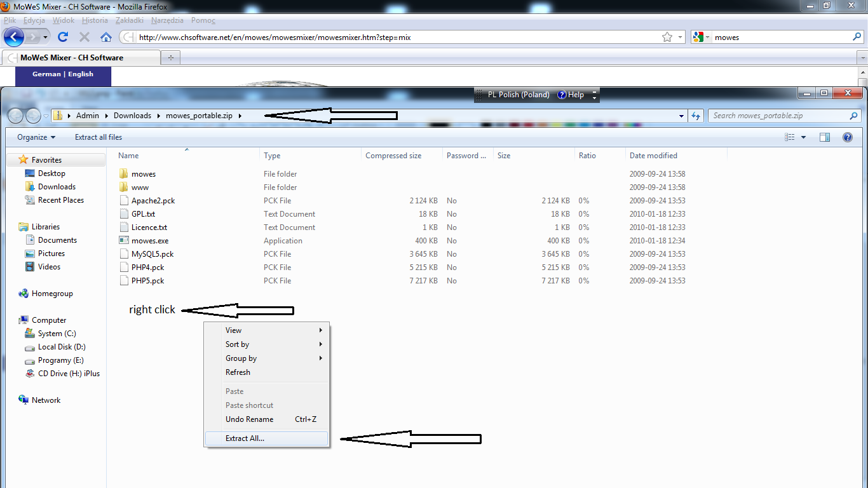Open a new tab with the plus button
Viewport: 868px width, 488px height.
tap(170, 58)
